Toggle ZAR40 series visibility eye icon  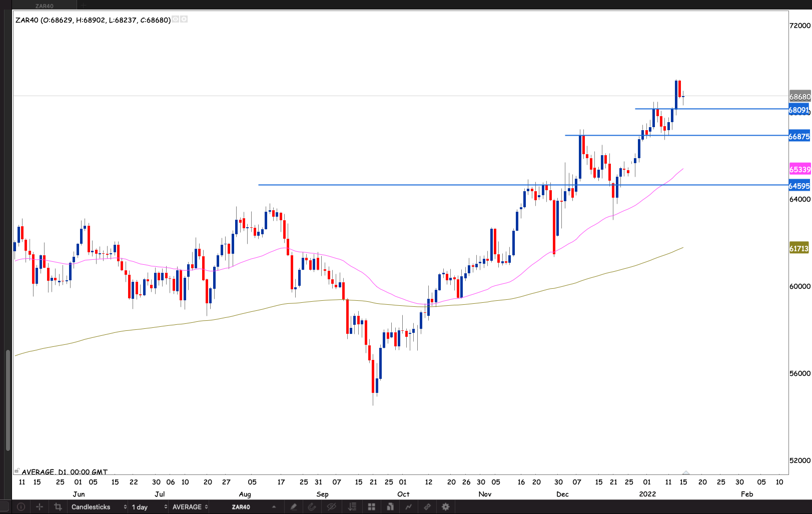point(176,20)
